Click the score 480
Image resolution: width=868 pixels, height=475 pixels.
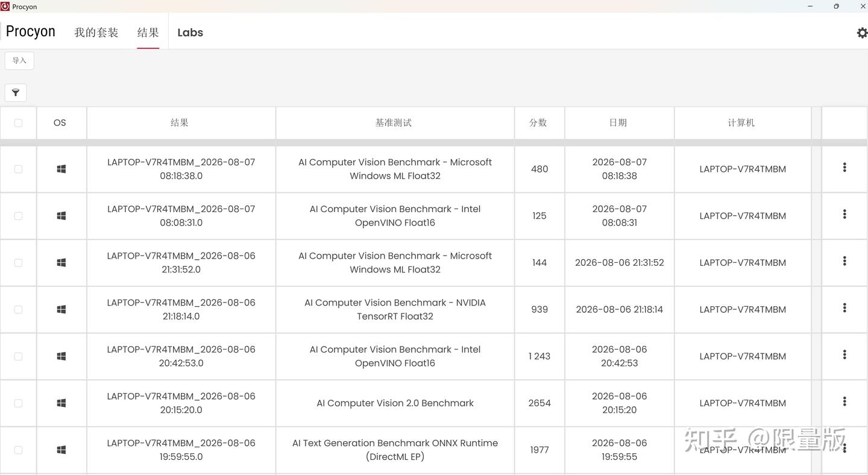tap(539, 169)
